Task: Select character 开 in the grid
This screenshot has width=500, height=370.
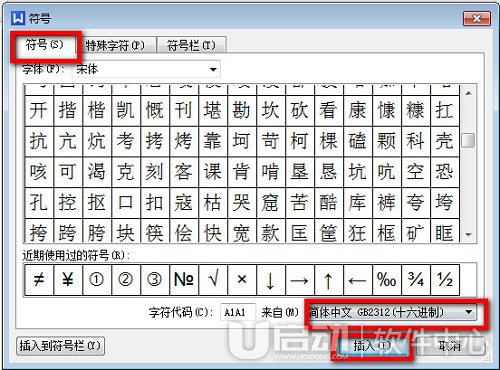Action: 39,110
